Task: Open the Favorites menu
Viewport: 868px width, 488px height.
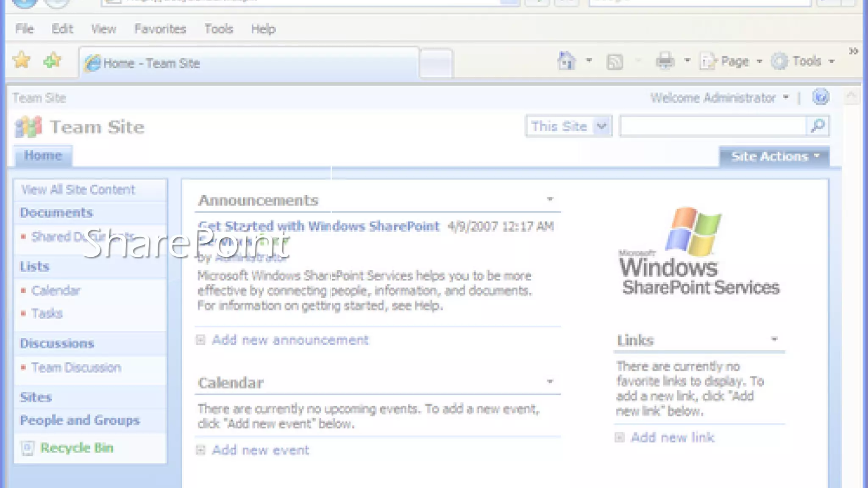Action: pos(160,29)
